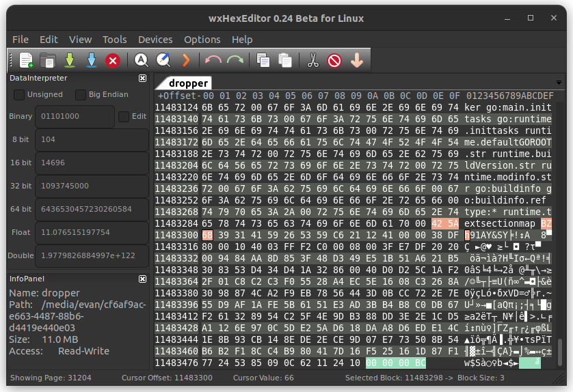Open Replace using magnifier pencil icon
The width and height of the screenshot is (573, 392).
[163, 60]
